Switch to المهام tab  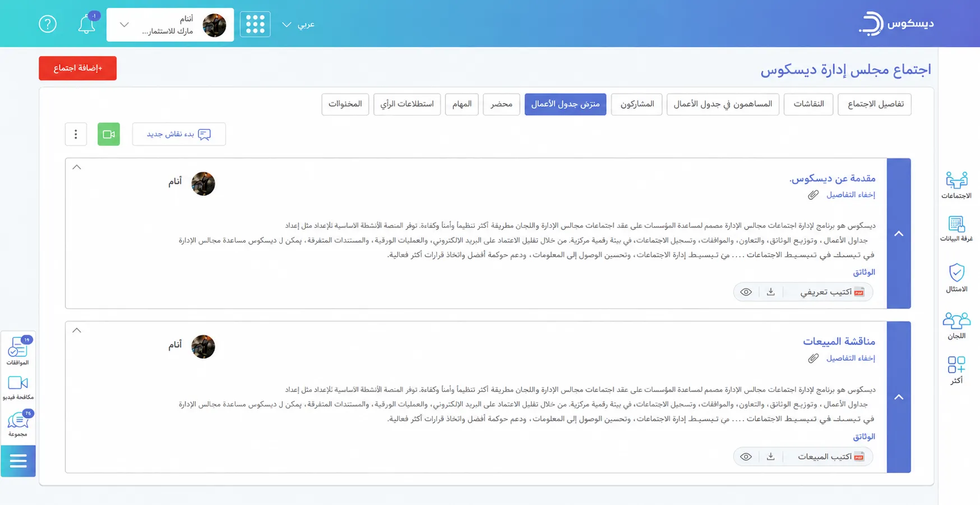[462, 104]
